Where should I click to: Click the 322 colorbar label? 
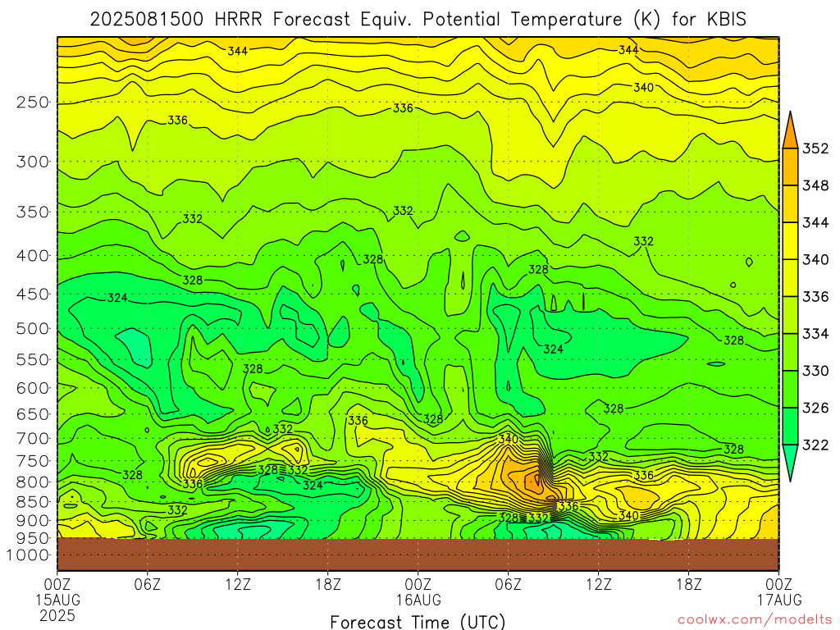[815, 445]
